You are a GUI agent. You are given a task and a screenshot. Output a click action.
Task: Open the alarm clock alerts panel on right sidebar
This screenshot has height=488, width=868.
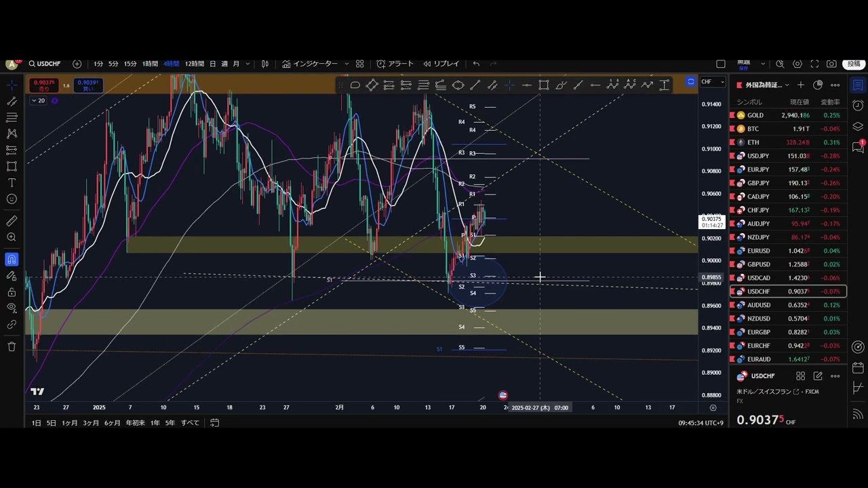coord(858,106)
